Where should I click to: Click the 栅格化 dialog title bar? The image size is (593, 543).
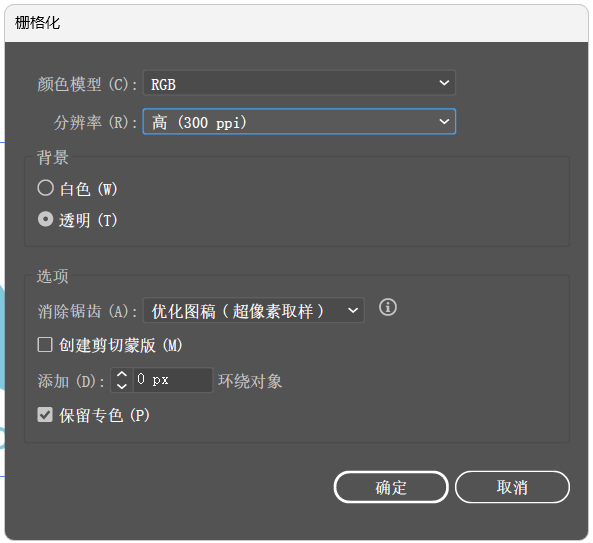pos(296,23)
